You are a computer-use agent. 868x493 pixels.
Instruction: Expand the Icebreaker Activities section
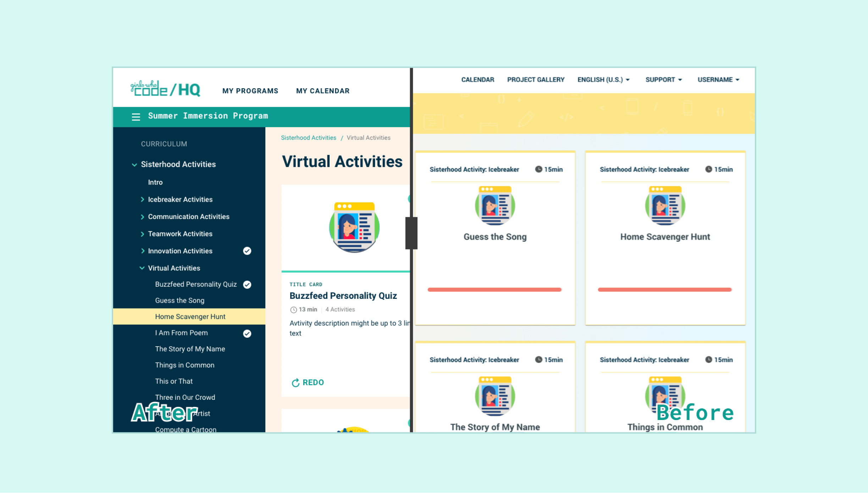point(180,199)
